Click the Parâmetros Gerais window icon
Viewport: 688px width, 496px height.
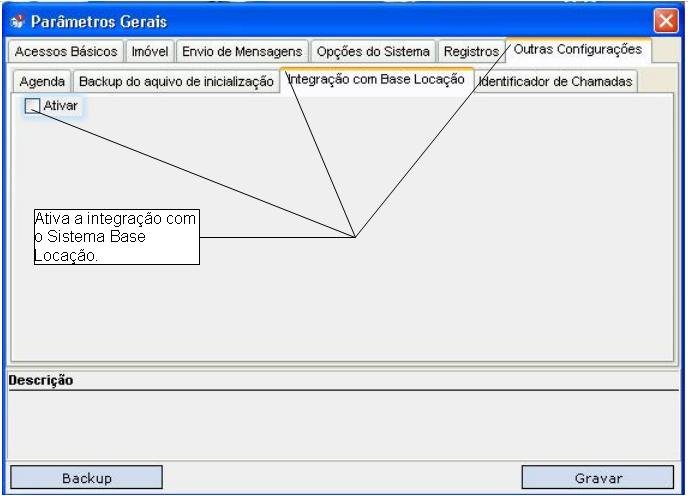click(15, 21)
